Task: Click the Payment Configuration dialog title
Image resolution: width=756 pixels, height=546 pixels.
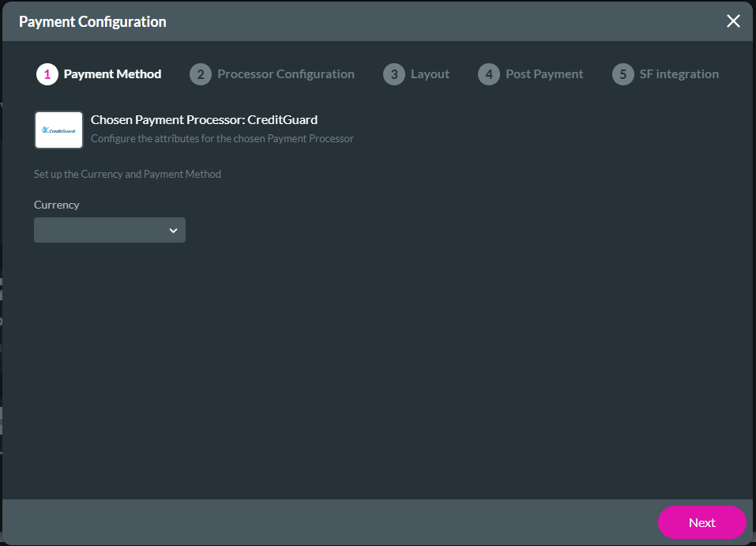Action: (x=92, y=22)
